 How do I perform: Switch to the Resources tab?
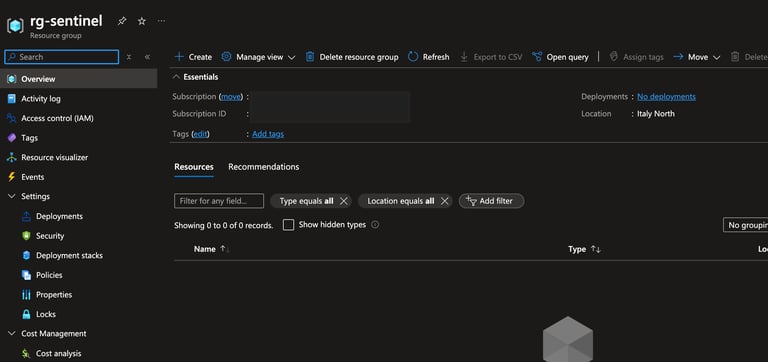pos(194,167)
